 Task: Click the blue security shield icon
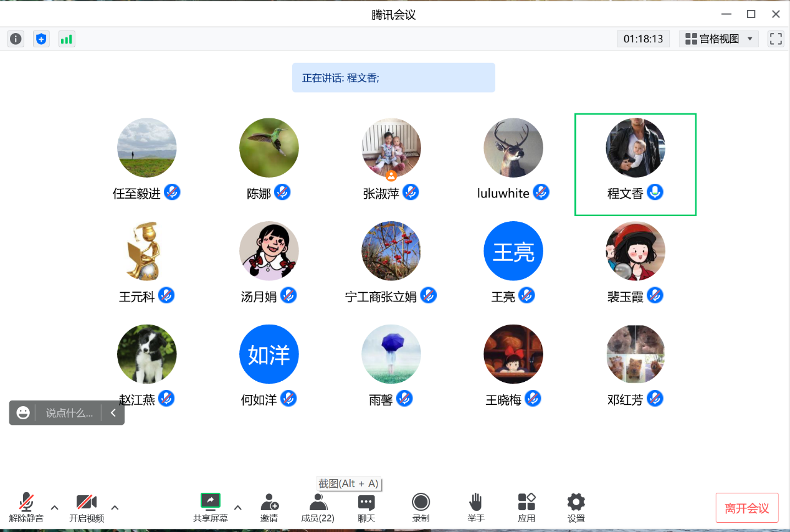pos(41,39)
